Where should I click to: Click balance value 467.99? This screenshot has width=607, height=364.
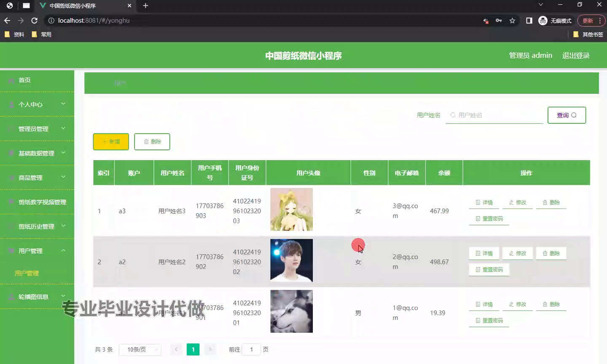(x=439, y=211)
